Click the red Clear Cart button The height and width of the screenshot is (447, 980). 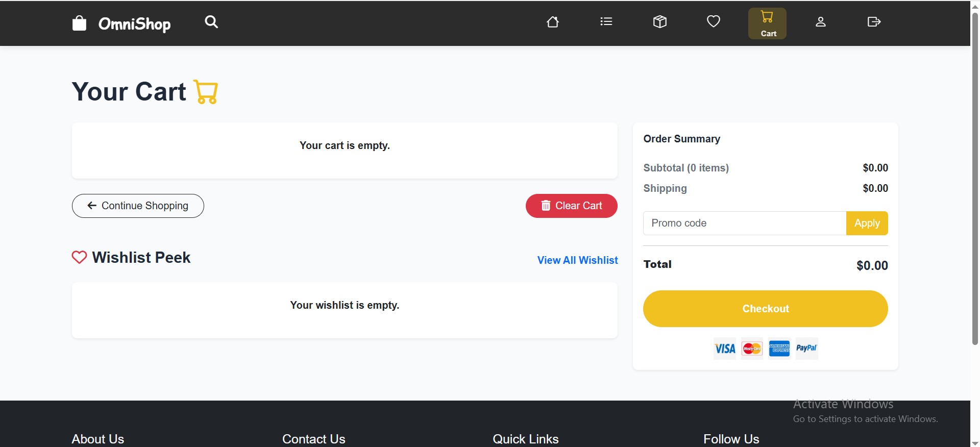pos(571,206)
